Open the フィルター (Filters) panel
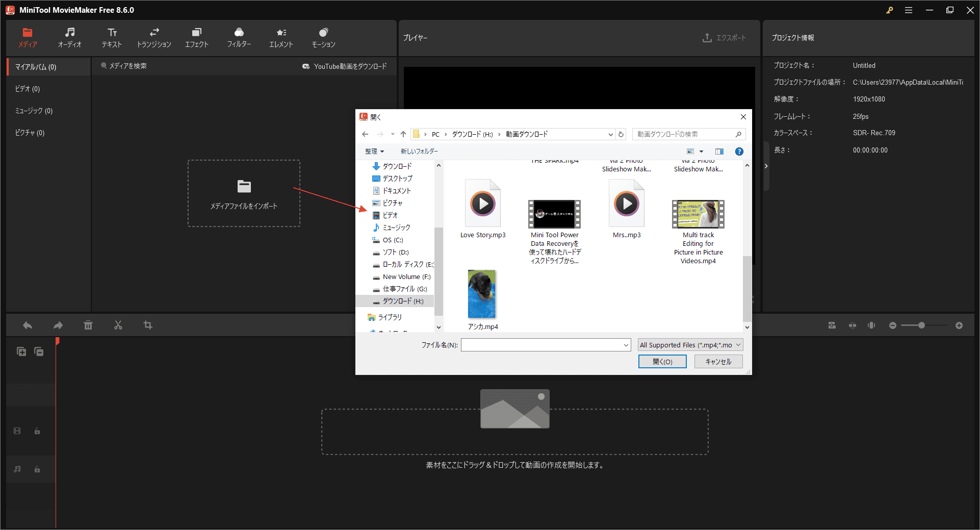Screen dimensions: 980x530 coord(239,37)
